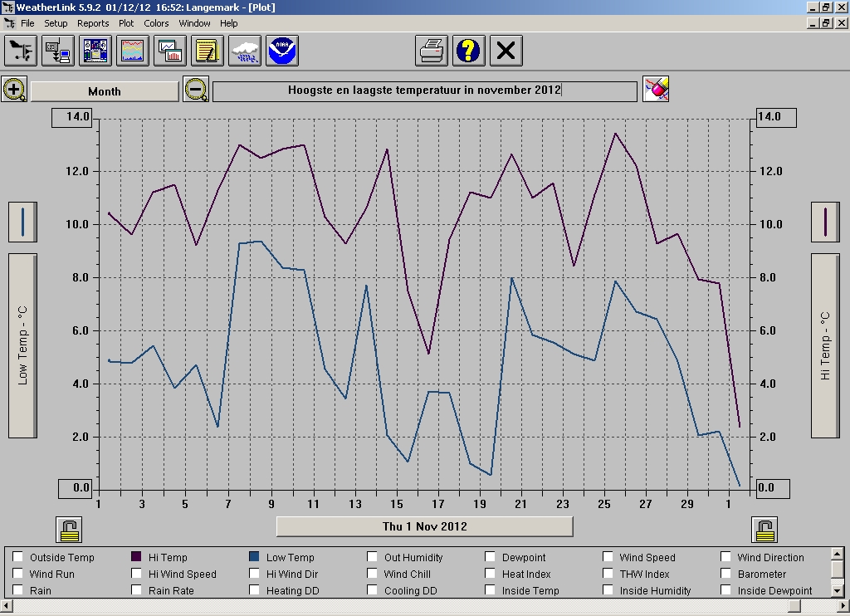Enable the Out Humidity checkbox

click(x=372, y=557)
